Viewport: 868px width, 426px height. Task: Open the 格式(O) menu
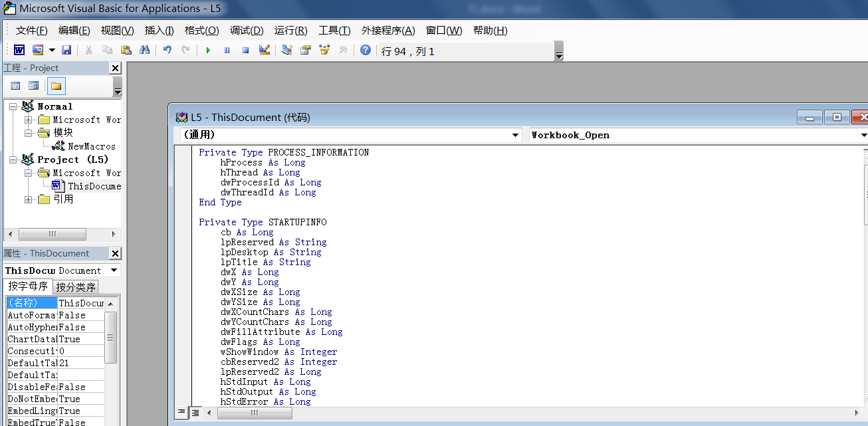coord(202,31)
